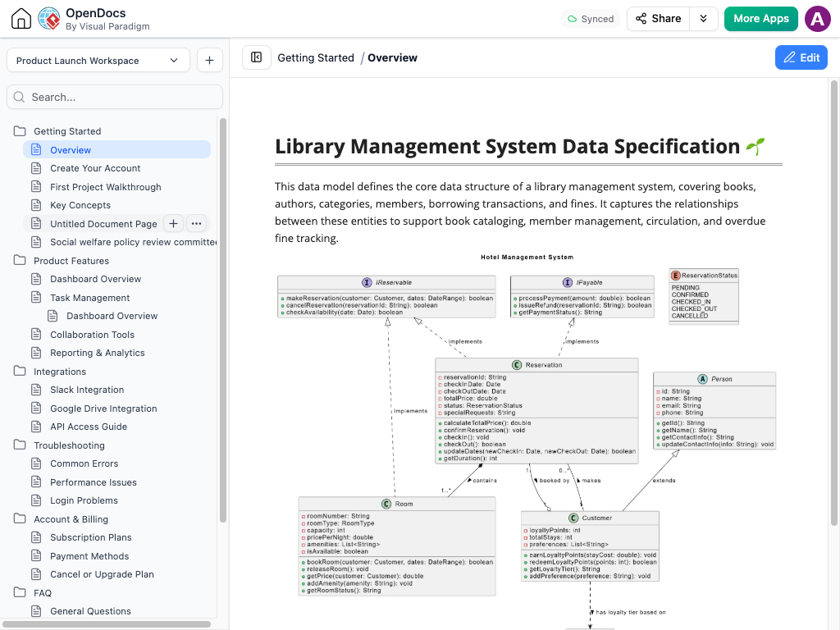Select the top-level Dashboard Overview page
Image resolution: width=840 pixels, height=630 pixels.
coord(95,279)
